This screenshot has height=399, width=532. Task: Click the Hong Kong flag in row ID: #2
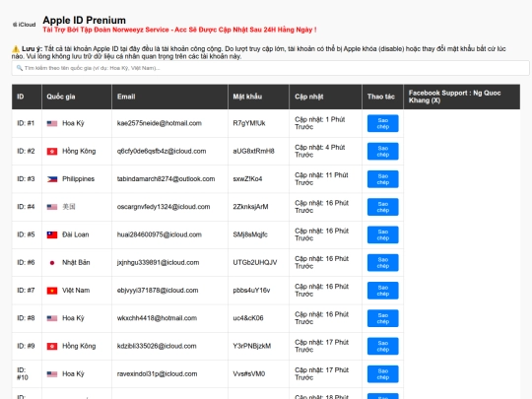coord(52,152)
